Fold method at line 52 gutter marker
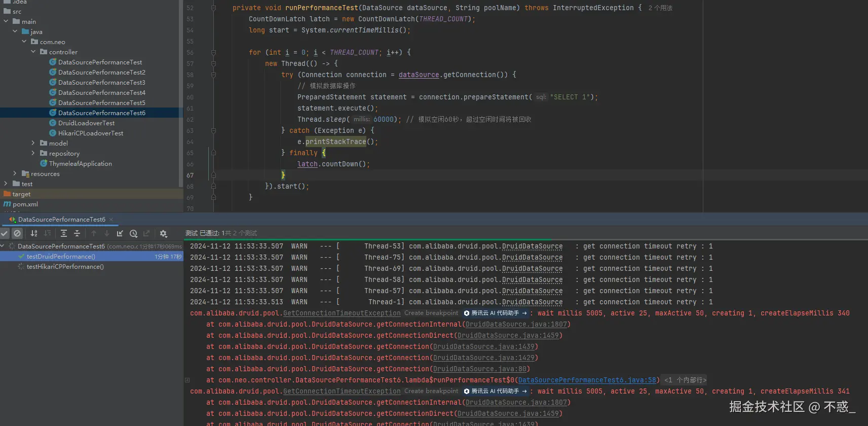The image size is (868, 426). point(213,8)
